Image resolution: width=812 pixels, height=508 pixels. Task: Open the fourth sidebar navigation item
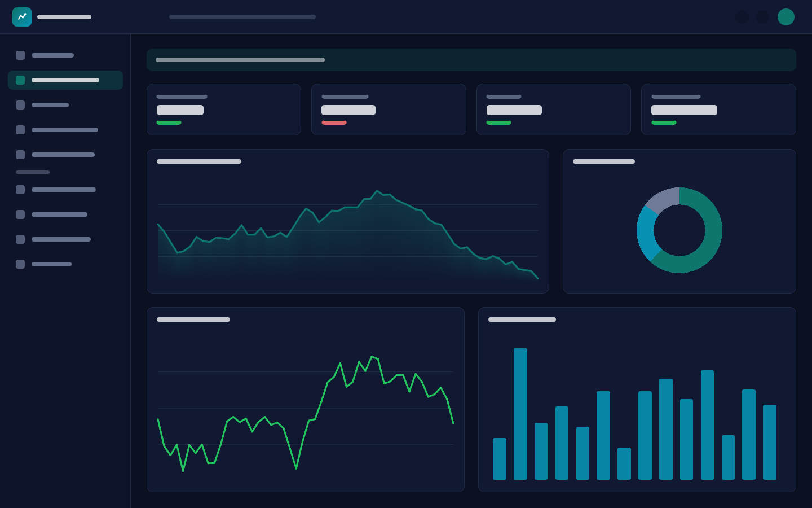coord(65,130)
